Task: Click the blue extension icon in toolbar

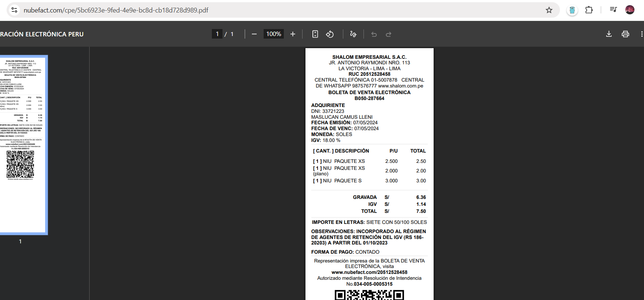Action: click(x=572, y=10)
